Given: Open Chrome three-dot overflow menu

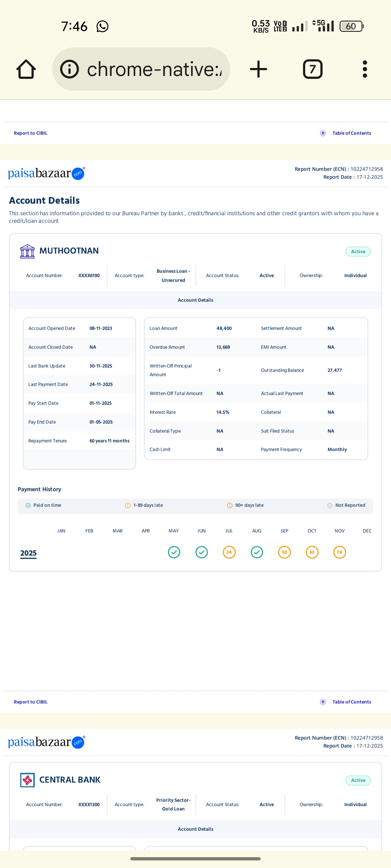Looking at the screenshot, I should click(365, 69).
